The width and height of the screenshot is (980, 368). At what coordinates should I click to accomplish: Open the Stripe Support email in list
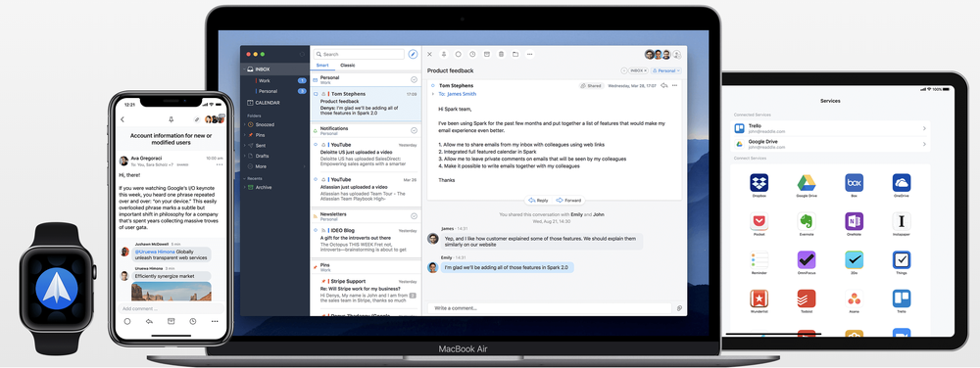coord(366,292)
